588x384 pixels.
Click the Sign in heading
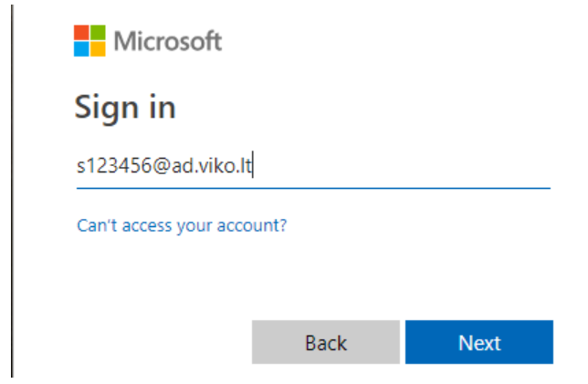pos(125,108)
